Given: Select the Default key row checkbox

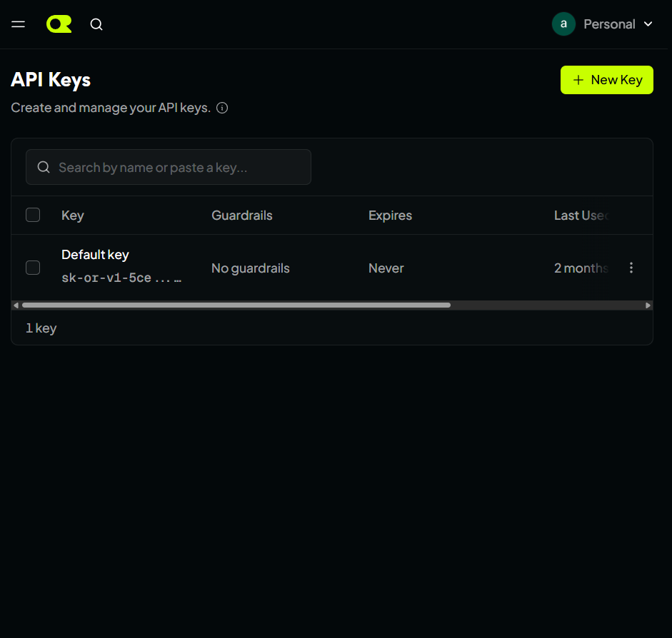Looking at the screenshot, I should (33, 268).
